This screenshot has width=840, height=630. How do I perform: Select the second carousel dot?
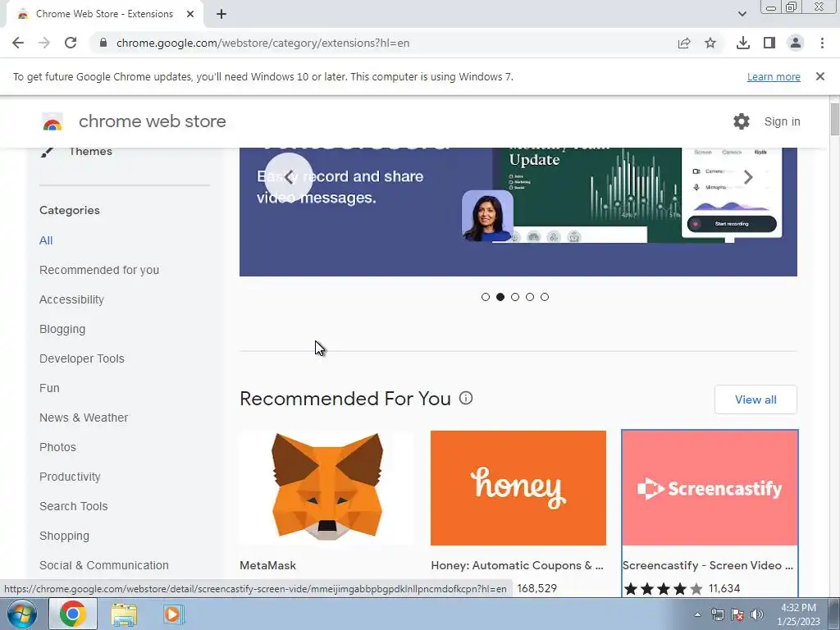[x=500, y=297]
